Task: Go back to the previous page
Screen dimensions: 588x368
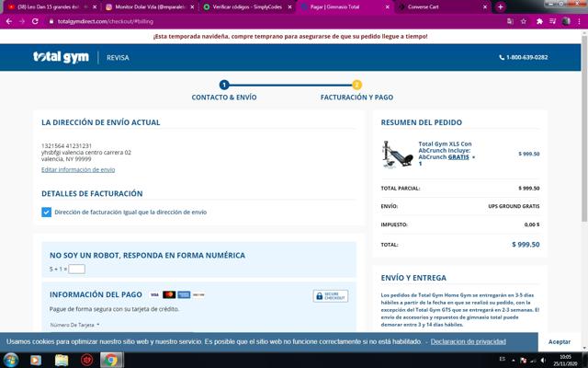Action: (9, 21)
